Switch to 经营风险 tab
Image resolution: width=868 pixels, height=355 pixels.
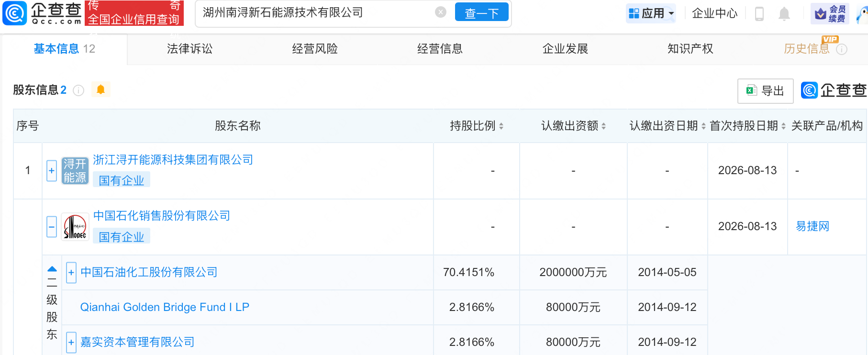coord(315,49)
